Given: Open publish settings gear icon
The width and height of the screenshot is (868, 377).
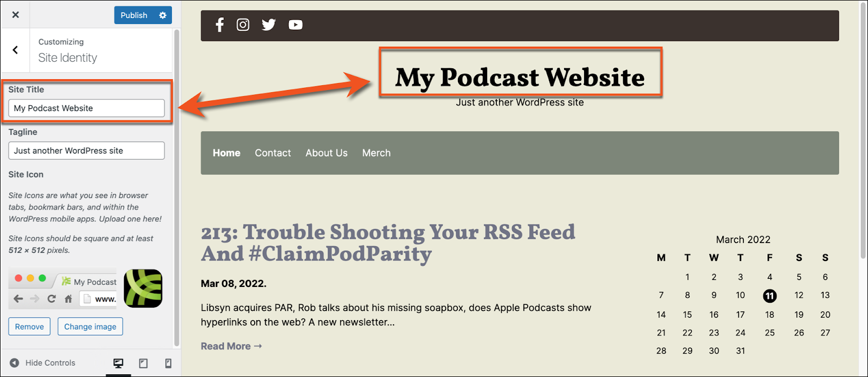Looking at the screenshot, I should pos(163,15).
